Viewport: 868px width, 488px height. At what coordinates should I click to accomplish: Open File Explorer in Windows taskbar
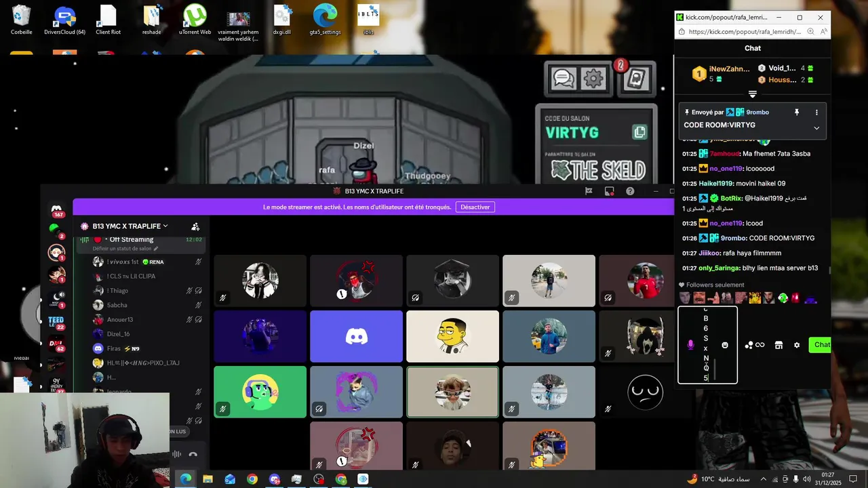coord(208,479)
